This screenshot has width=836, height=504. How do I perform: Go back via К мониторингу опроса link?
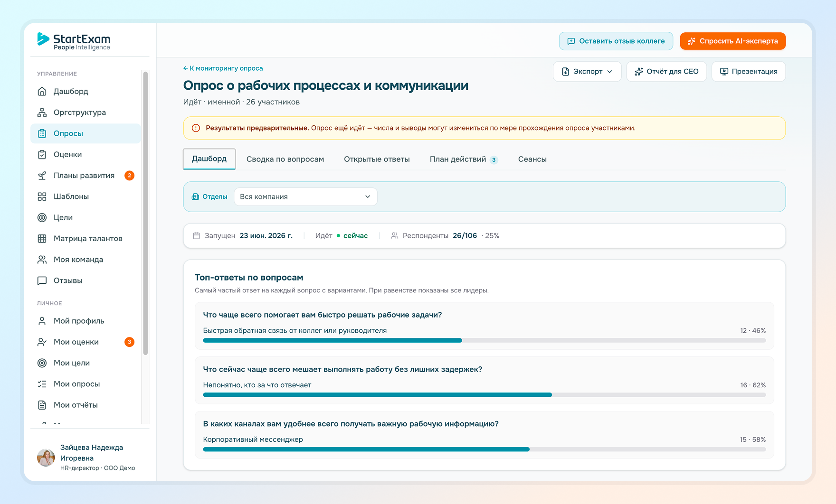223,68
